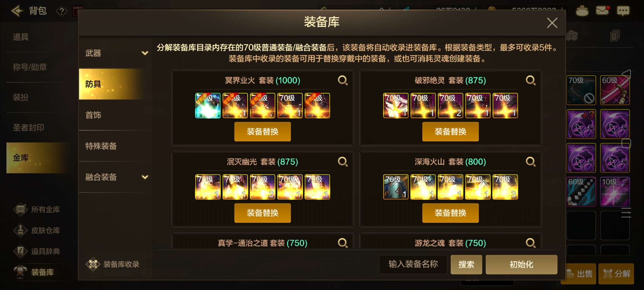Click magnifier icon for 破邪绝灵 套装
The width and height of the screenshot is (644, 290).
(530, 80)
